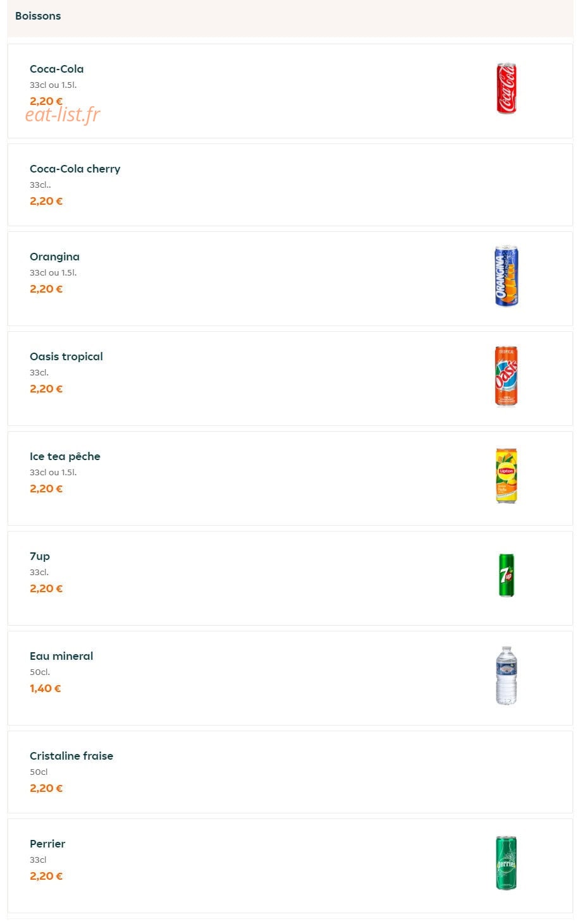This screenshot has height=924, width=578.
Task: Click the mineral water bottle image
Action: 507,675
